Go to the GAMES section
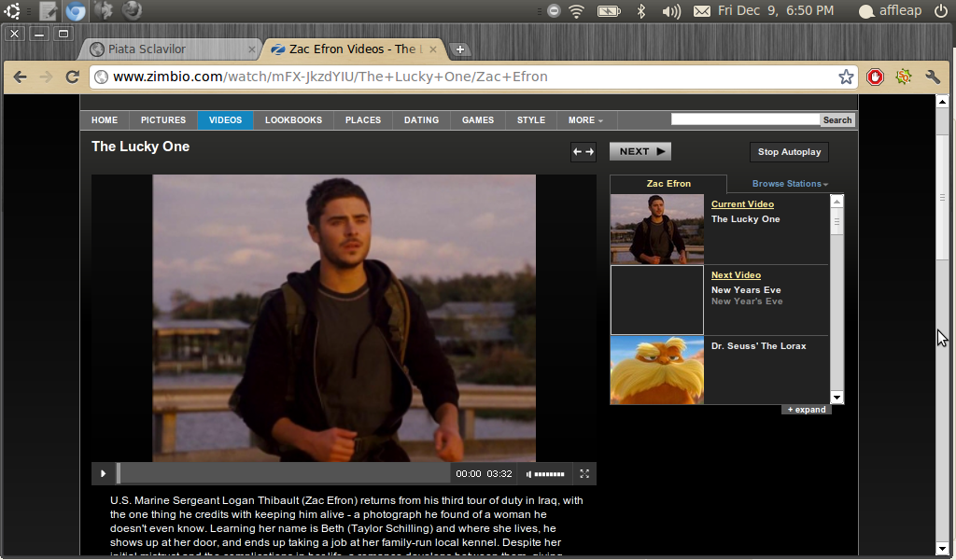This screenshot has height=560, width=956. [478, 120]
